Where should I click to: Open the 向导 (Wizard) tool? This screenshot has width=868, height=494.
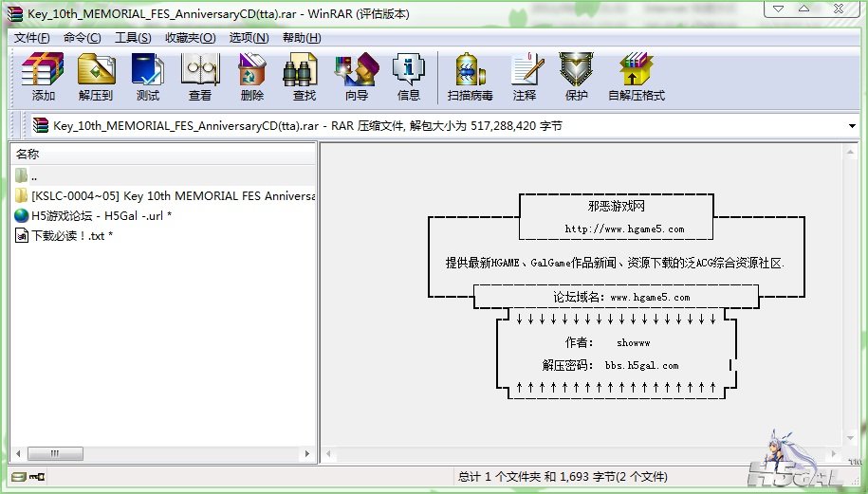[x=357, y=77]
